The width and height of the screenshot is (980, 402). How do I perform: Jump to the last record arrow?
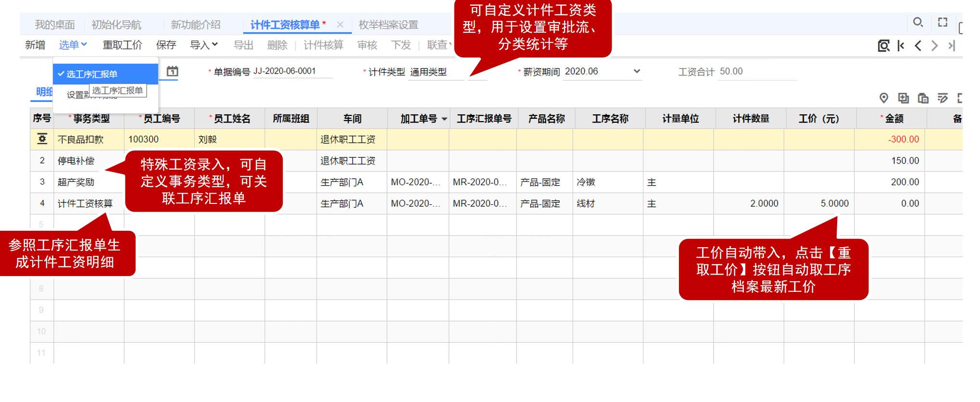click(x=951, y=46)
